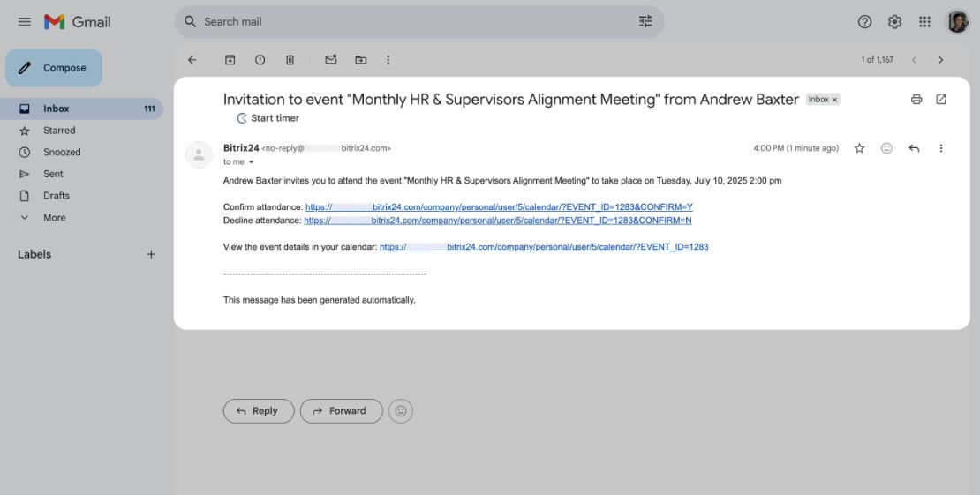Delete the email with trash icon
This screenshot has height=495, width=980.
(290, 60)
